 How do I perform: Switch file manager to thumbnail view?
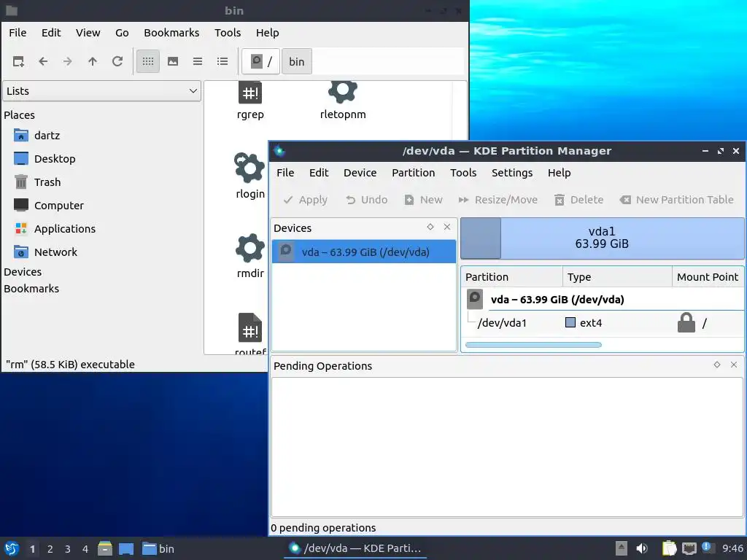pyautogui.click(x=173, y=61)
